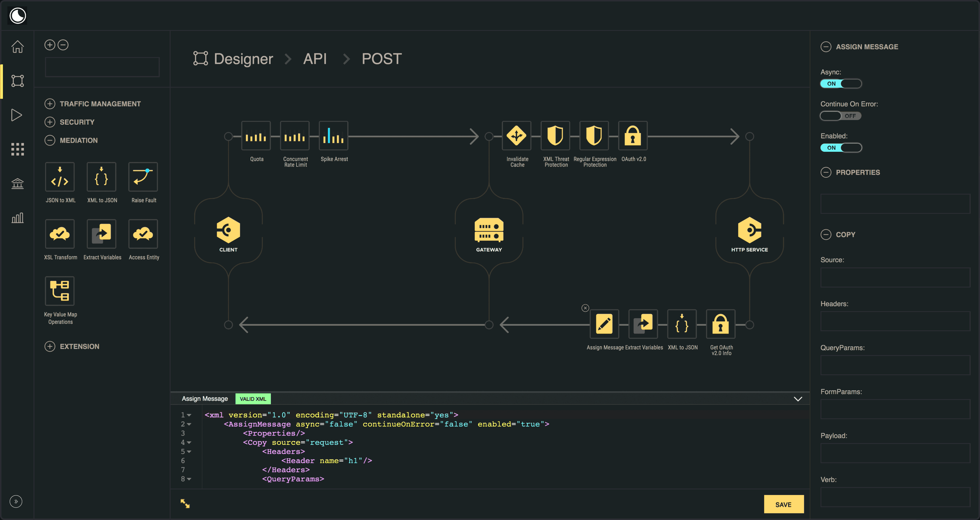
Task: Click the Key Value Map Operations policy
Action: tap(60, 291)
